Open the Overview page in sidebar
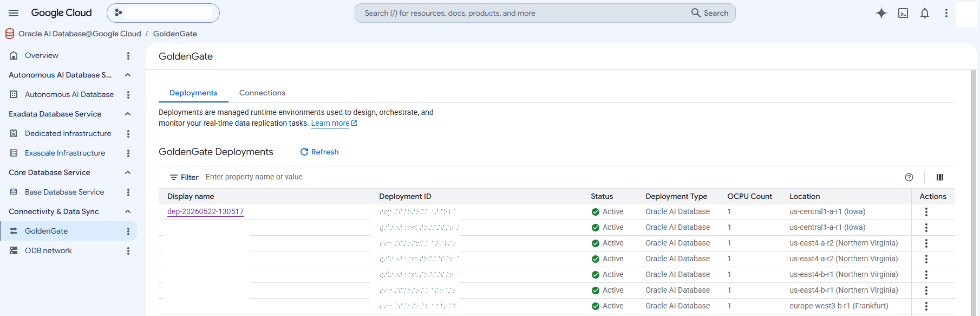The image size is (980, 316). pyautogui.click(x=42, y=55)
